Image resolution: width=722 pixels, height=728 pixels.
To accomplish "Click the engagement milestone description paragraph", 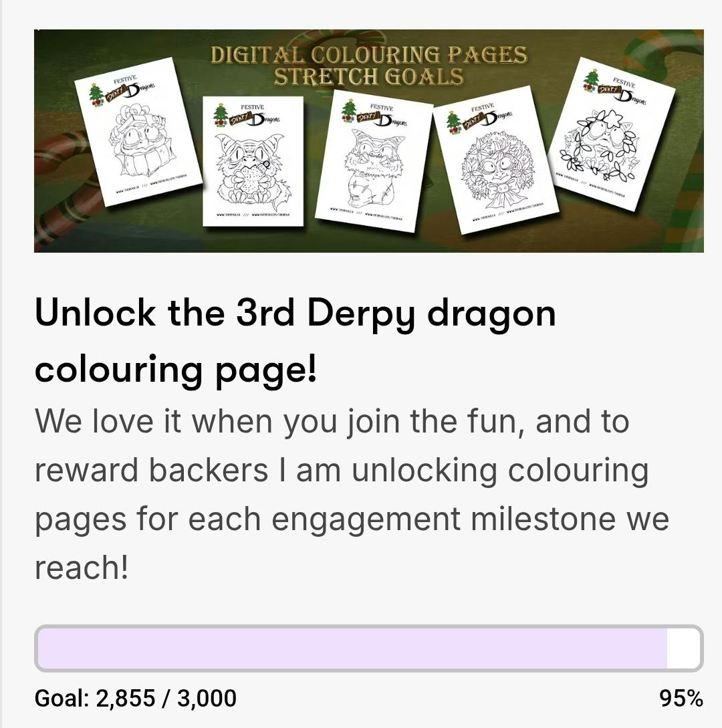I will (x=352, y=495).
